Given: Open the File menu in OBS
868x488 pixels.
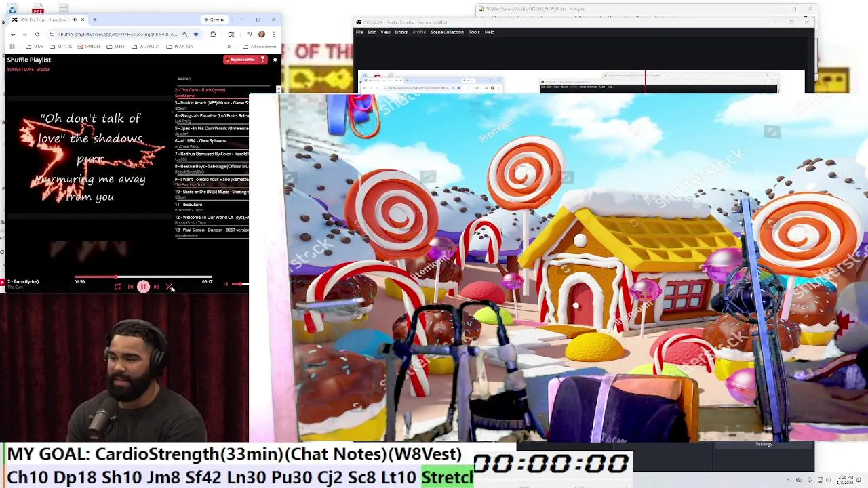Looking at the screenshot, I should pos(359,32).
